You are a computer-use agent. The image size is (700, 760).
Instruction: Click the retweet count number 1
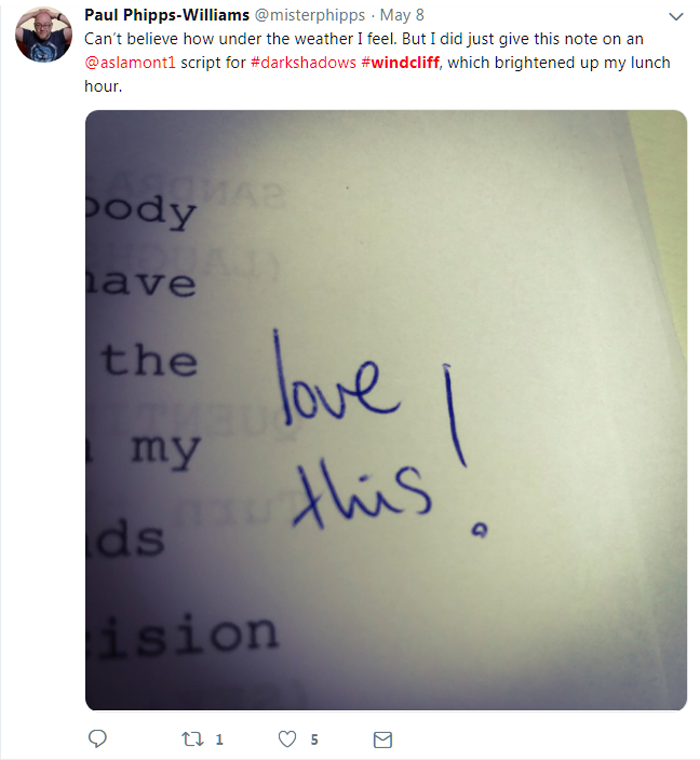coord(219,740)
